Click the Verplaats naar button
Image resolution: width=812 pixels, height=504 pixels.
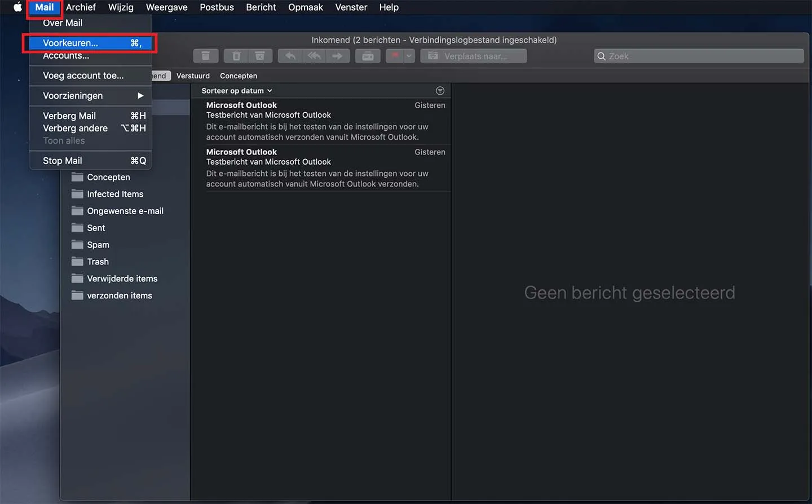click(x=473, y=56)
